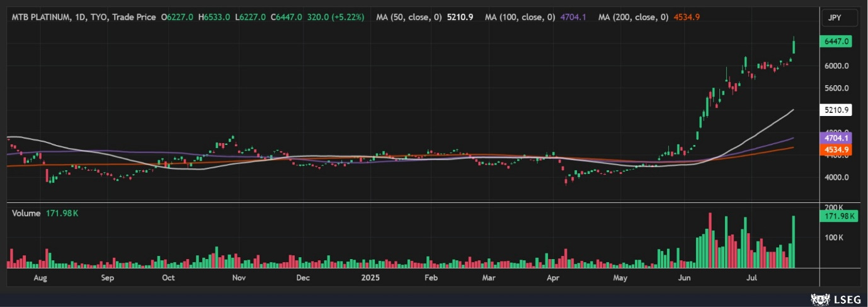The height and width of the screenshot is (307, 868).
Task: Click the open price value O6227.0
Action: 178,18
